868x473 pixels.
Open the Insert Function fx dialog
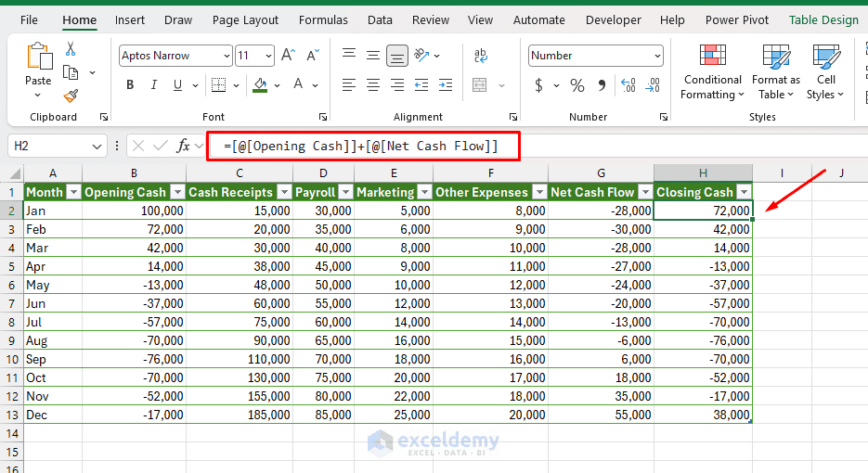click(183, 146)
